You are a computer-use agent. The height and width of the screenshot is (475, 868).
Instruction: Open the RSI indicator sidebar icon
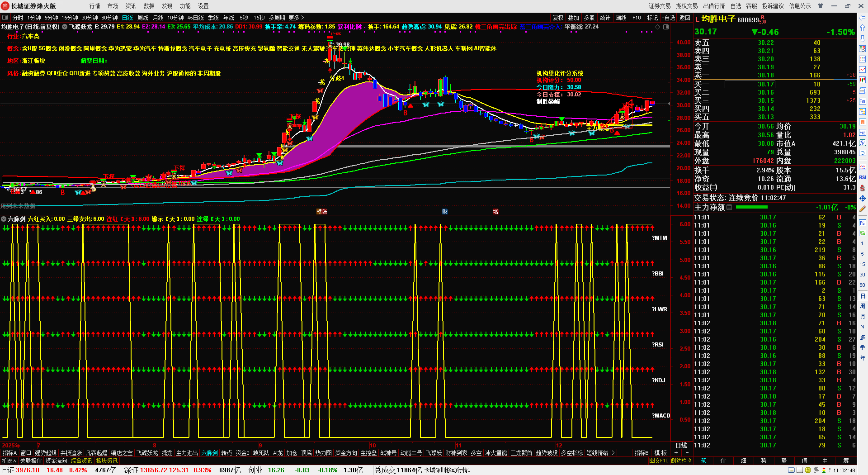click(x=863, y=177)
